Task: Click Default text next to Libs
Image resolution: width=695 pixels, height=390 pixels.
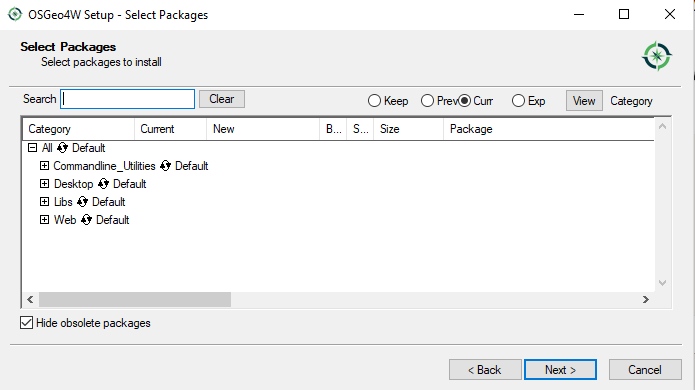Action: point(109,202)
